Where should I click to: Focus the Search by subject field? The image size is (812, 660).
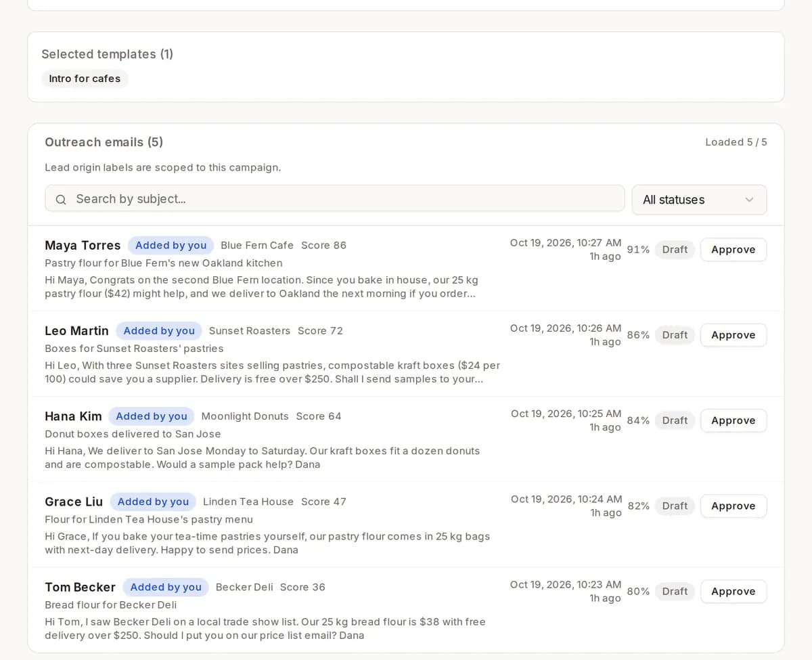coord(335,198)
